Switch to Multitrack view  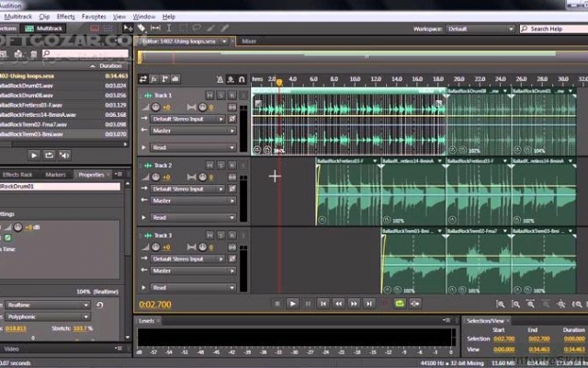[43, 29]
